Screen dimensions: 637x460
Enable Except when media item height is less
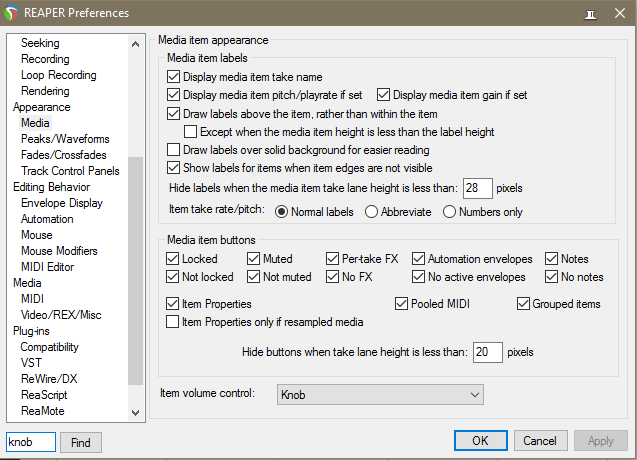click(190, 132)
